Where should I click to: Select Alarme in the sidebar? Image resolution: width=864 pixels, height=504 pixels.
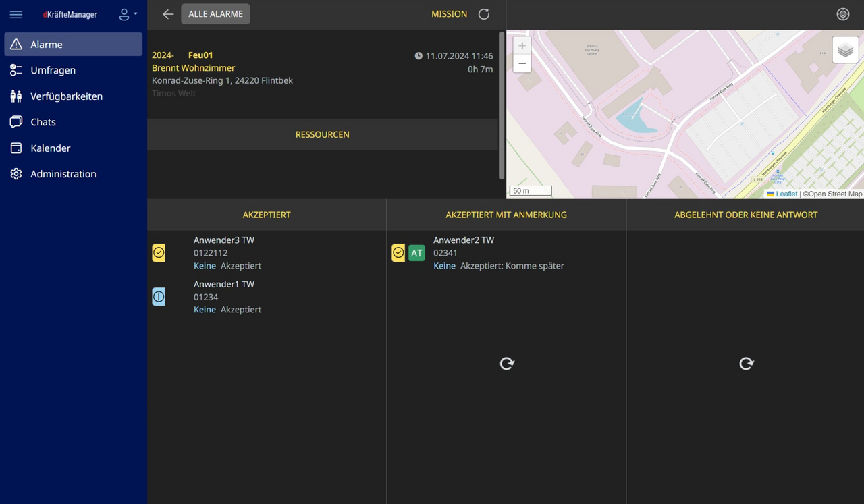tap(73, 45)
